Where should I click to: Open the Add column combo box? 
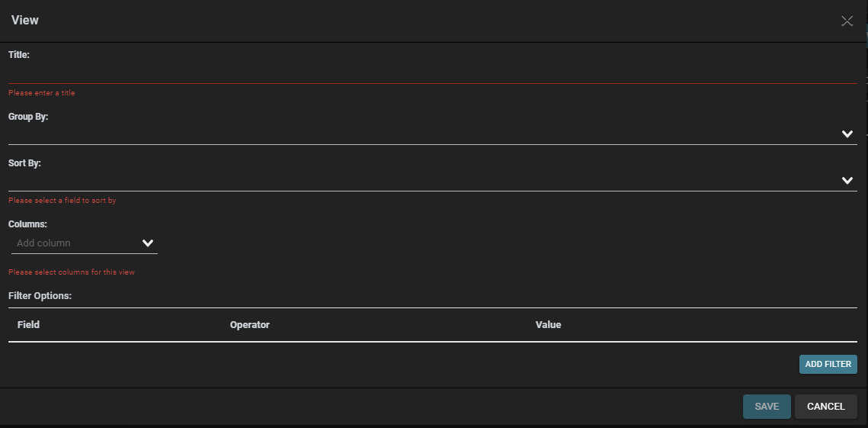point(84,243)
